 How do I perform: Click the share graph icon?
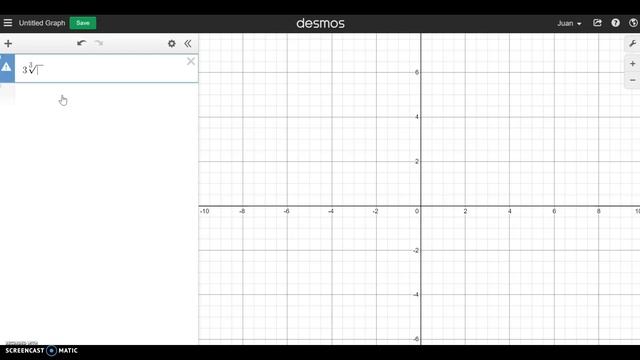click(x=597, y=23)
